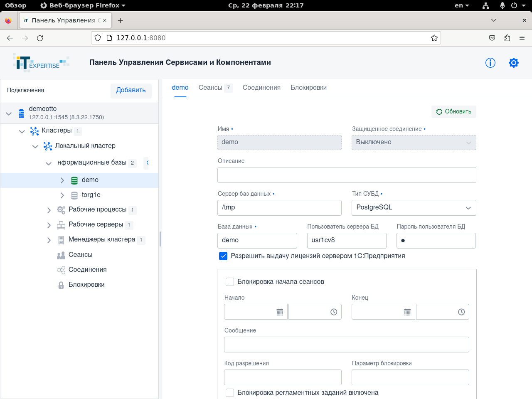Click the Сеансы users icon
The width and height of the screenshot is (532, 399).
pos(61,255)
